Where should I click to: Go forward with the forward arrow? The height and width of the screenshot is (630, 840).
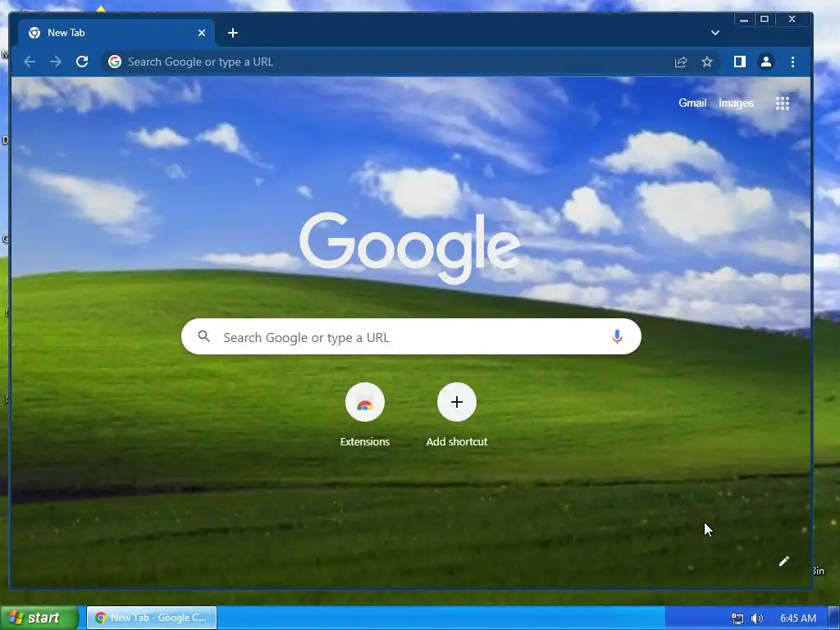point(56,62)
